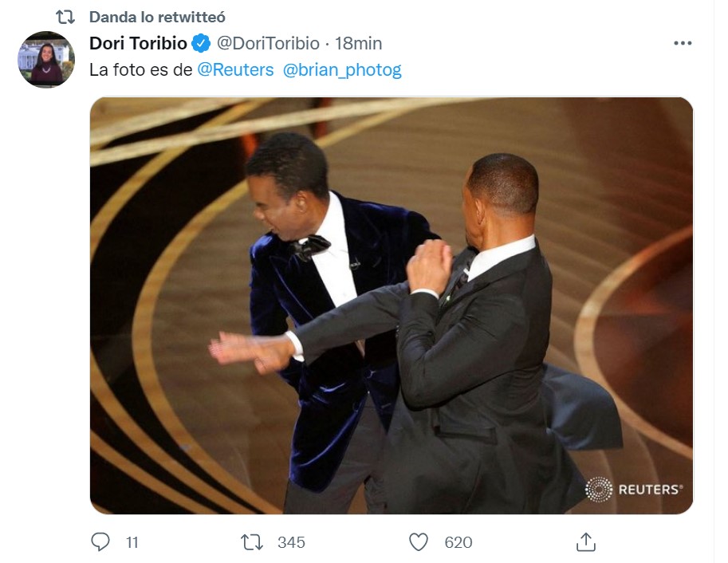Visit the @brian_photog mention
This screenshot has width=728, height=563.
point(342,70)
